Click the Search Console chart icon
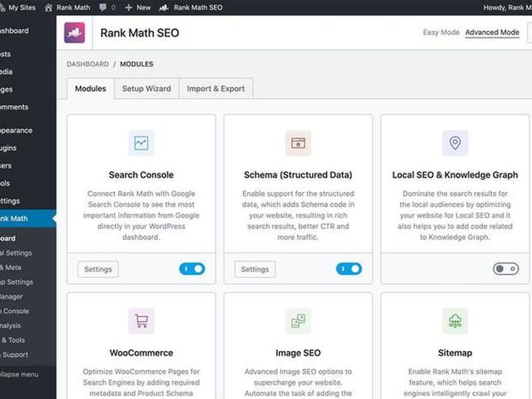 pyautogui.click(x=141, y=143)
